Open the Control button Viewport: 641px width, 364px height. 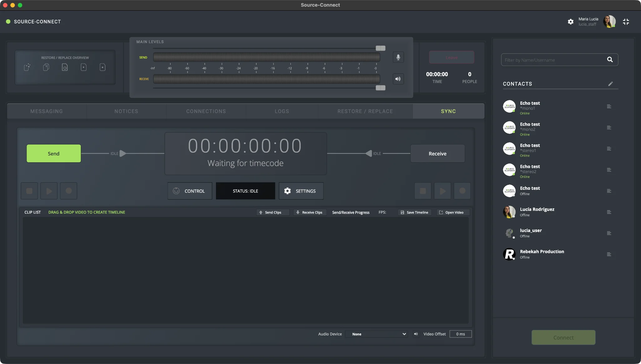190,191
